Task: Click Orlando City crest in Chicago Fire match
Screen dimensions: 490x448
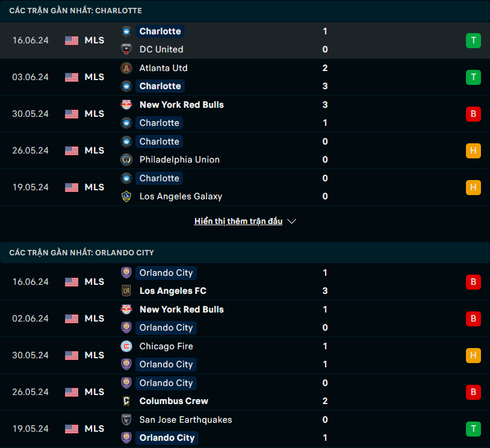Action: point(126,364)
